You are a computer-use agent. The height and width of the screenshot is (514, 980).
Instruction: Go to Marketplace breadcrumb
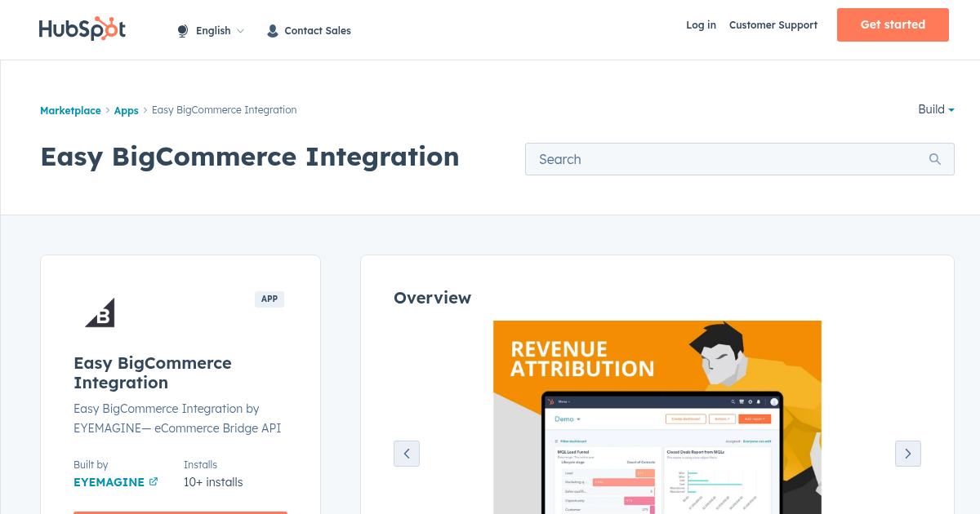[70, 110]
